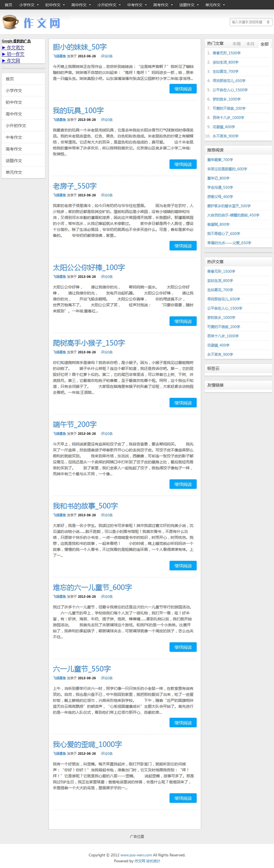Expand the 小学作文 dropdown in top navigation
Image resolution: width=274 pixels, height=868 pixels.
pyautogui.click(x=29, y=5)
